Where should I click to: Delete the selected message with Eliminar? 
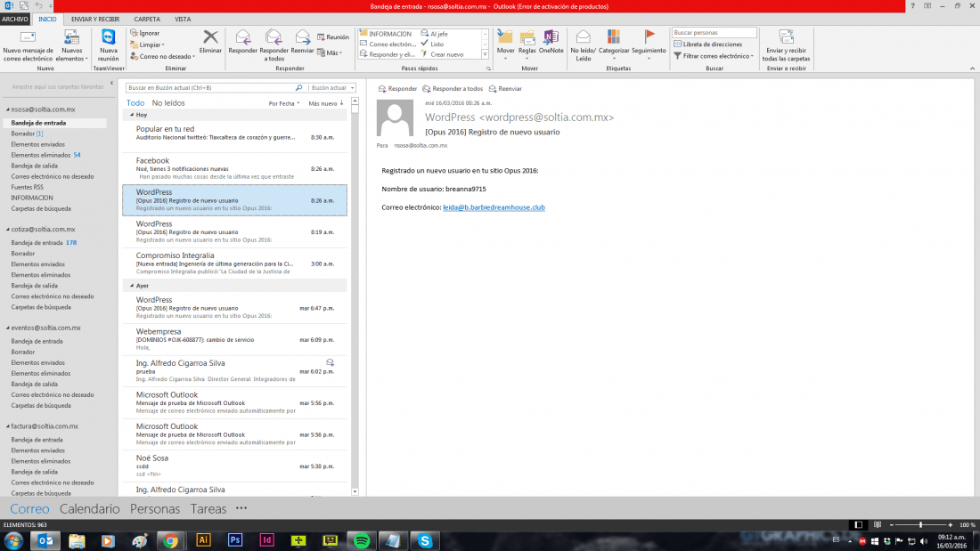[x=210, y=42]
